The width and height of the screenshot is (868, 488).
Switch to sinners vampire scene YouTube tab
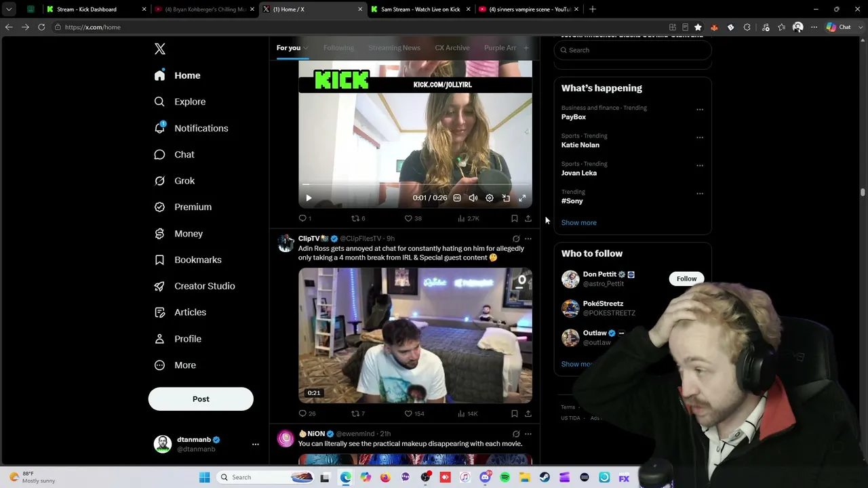(x=528, y=9)
